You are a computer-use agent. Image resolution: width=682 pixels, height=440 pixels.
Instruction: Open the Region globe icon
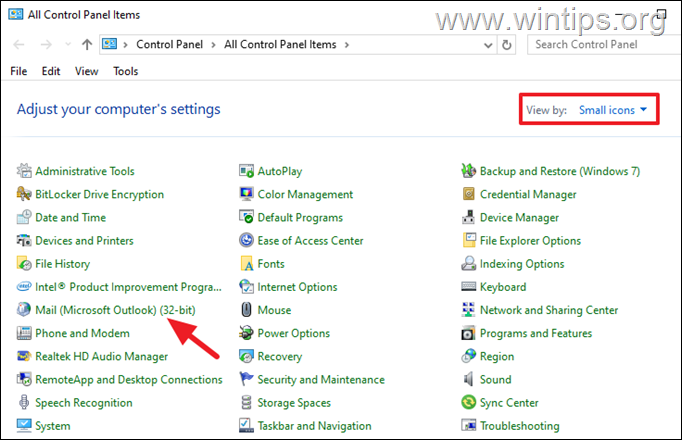tap(469, 356)
